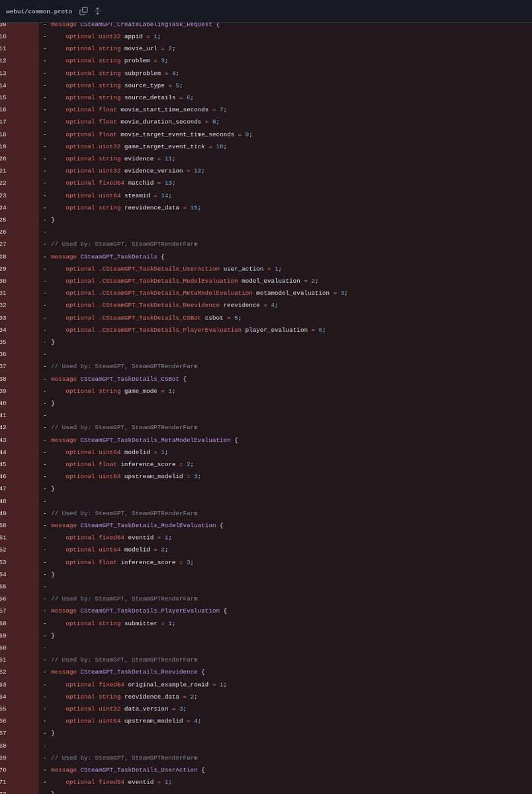
Task: Click the 'reevidence = 4' field line
Action: 171,306
